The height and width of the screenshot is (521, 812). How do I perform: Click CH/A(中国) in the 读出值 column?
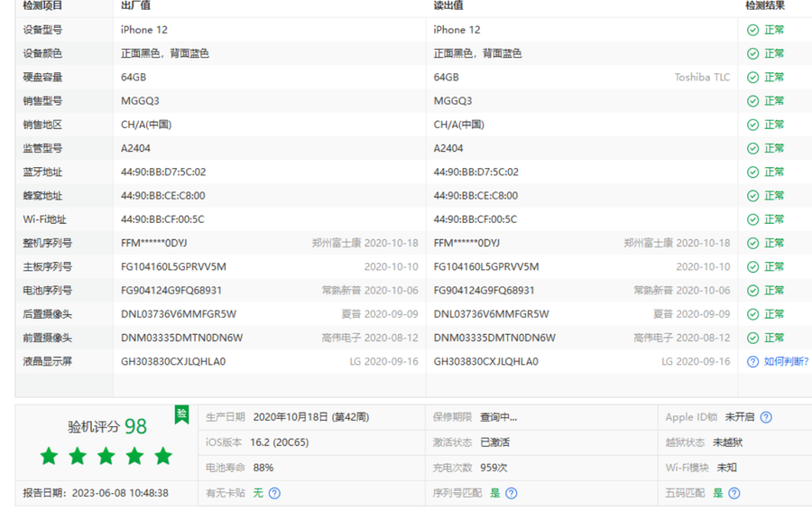click(x=459, y=125)
